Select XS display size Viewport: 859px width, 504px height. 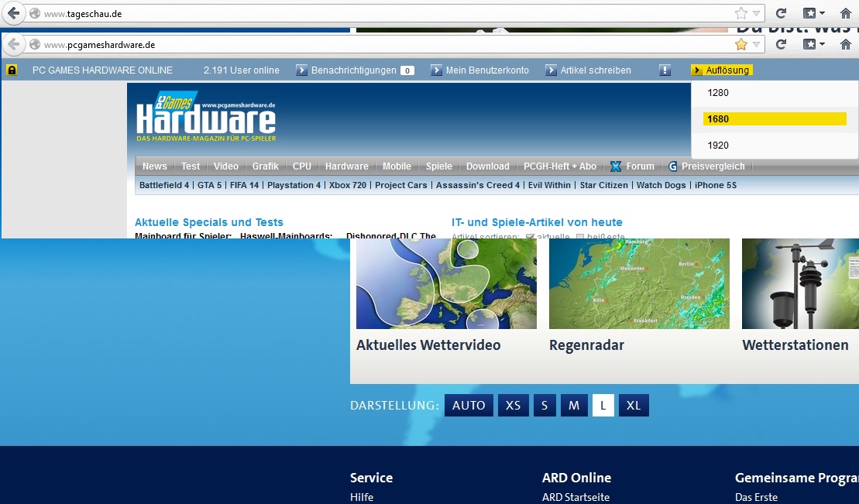point(513,406)
